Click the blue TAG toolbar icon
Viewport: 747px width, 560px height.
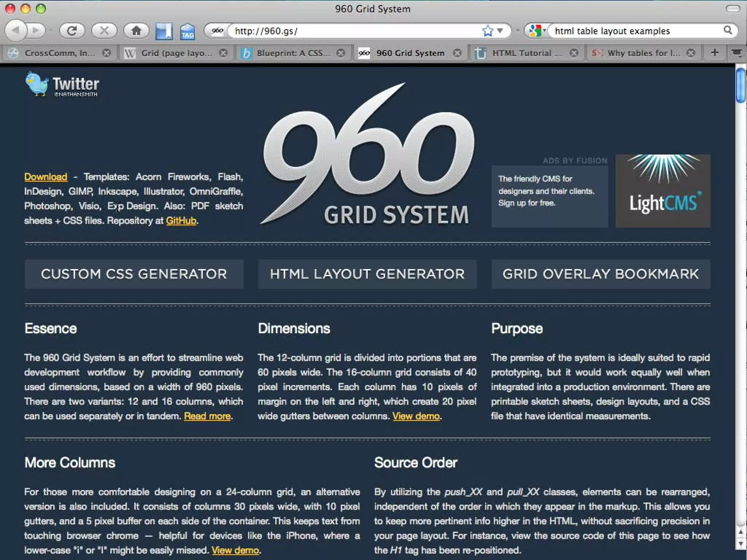click(187, 32)
